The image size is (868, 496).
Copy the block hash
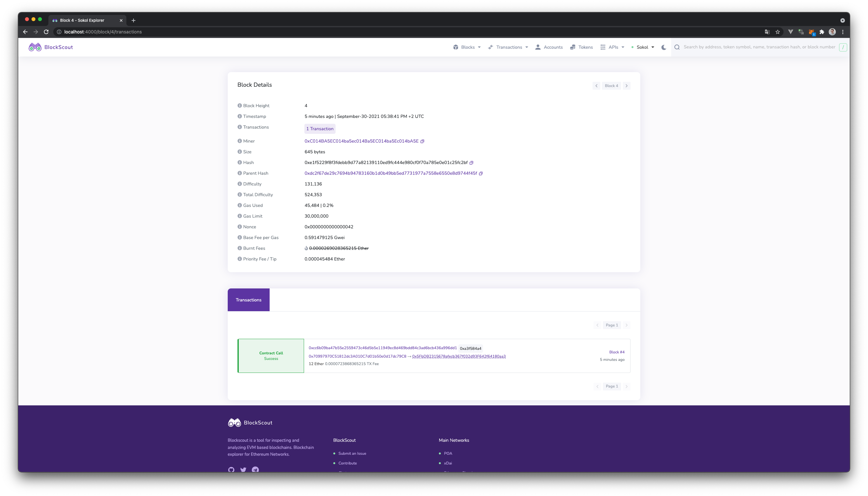(471, 163)
